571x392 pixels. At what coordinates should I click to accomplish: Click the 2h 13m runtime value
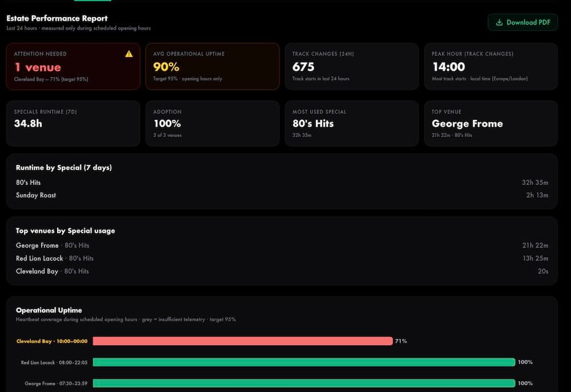[x=537, y=195]
